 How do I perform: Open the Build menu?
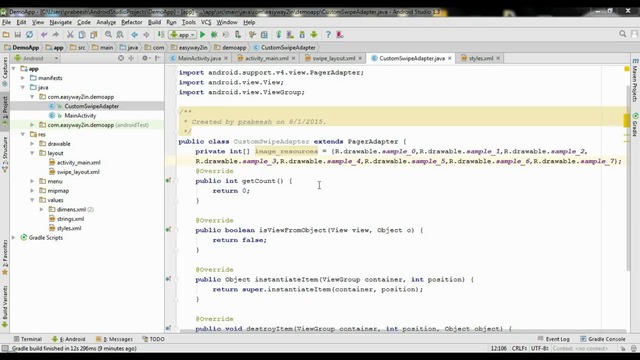coord(154,22)
